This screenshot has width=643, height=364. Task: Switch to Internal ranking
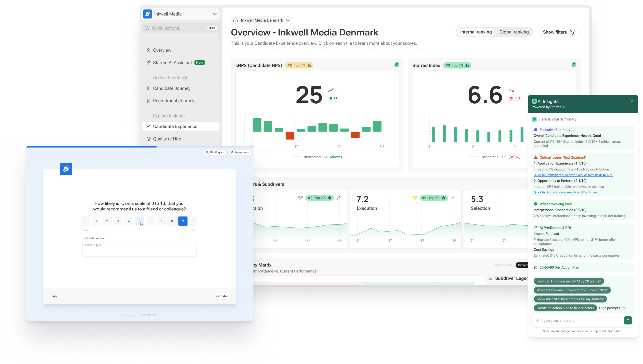click(x=476, y=32)
